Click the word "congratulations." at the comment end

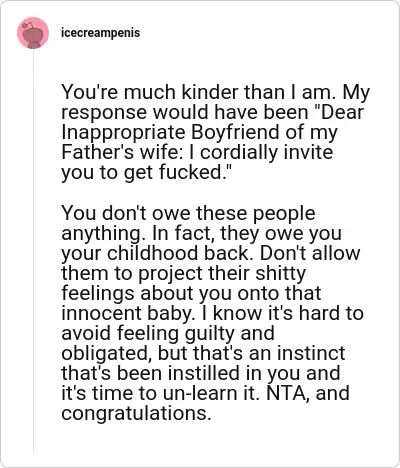click(x=136, y=413)
